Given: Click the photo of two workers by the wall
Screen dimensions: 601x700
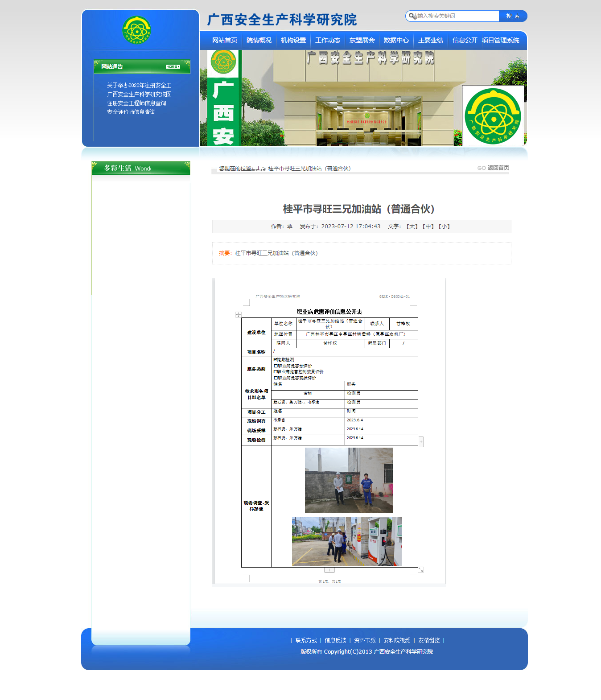Looking at the screenshot, I should (349, 480).
